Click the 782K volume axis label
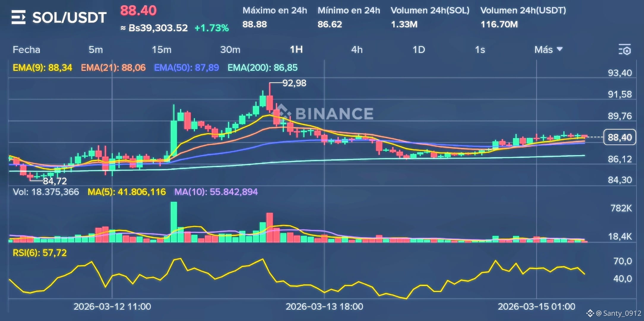This screenshot has height=321, width=644. tap(621, 208)
